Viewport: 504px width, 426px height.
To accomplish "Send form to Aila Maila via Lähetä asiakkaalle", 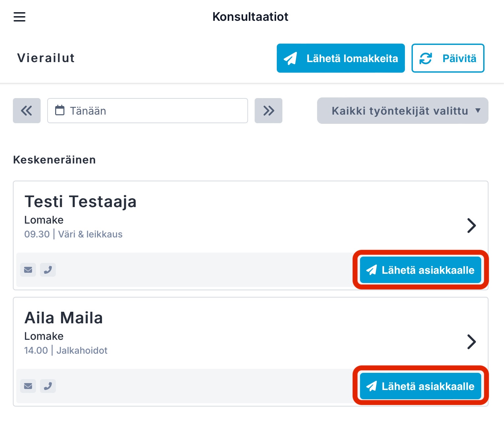I will pyautogui.click(x=420, y=386).
